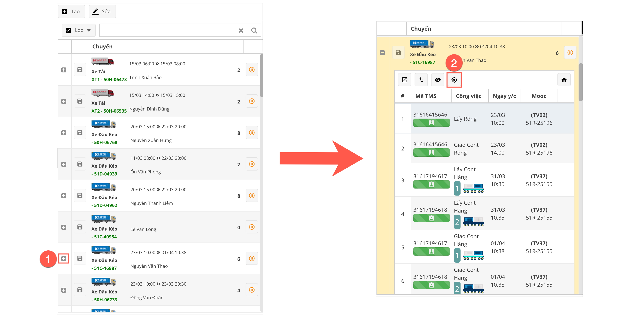Pause the Nguyễn Xuân Hưng trip

[252, 133]
